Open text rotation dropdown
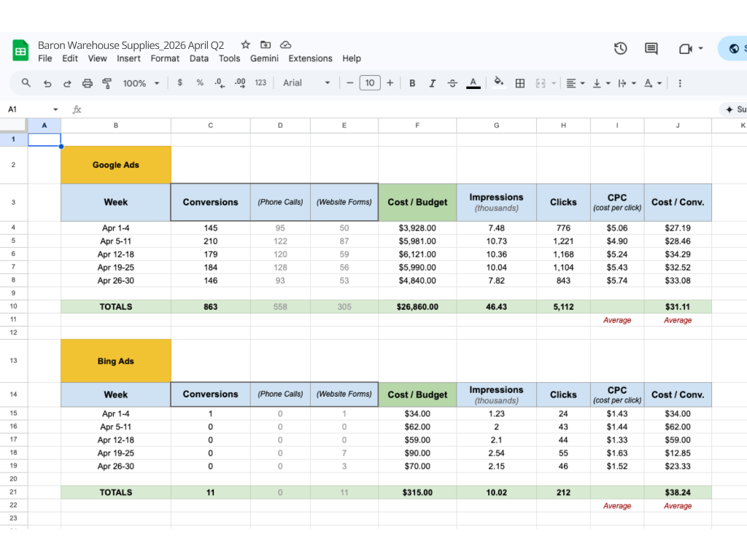Viewport: 747px width, 560px height. (653, 83)
